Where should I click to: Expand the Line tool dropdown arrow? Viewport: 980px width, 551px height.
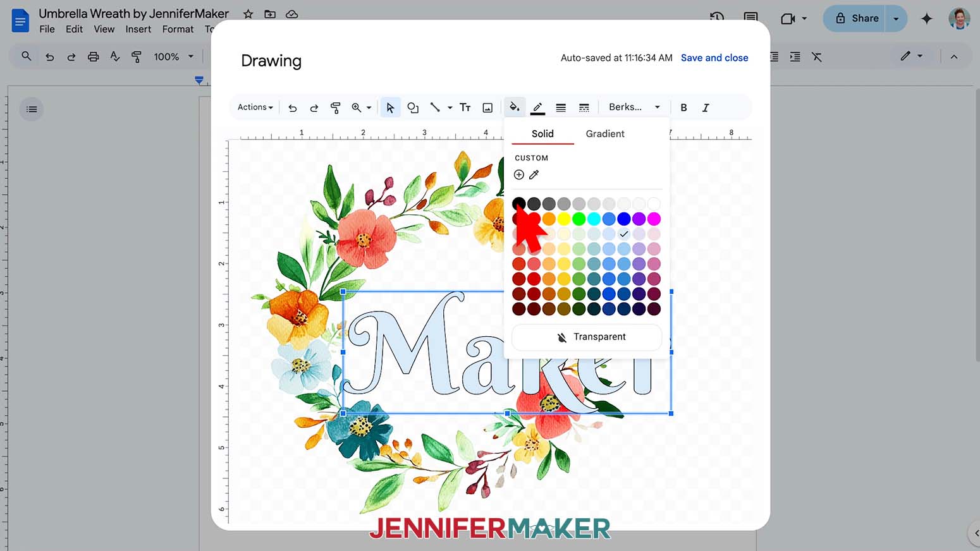click(450, 108)
